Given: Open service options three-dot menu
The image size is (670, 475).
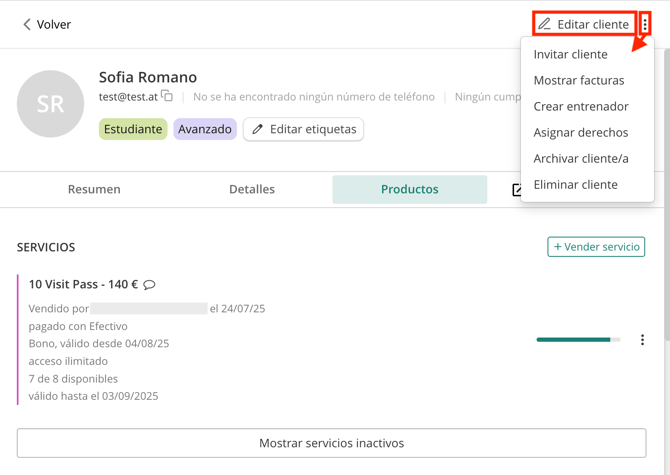Looking at the screenshot, I should [642, 340].
